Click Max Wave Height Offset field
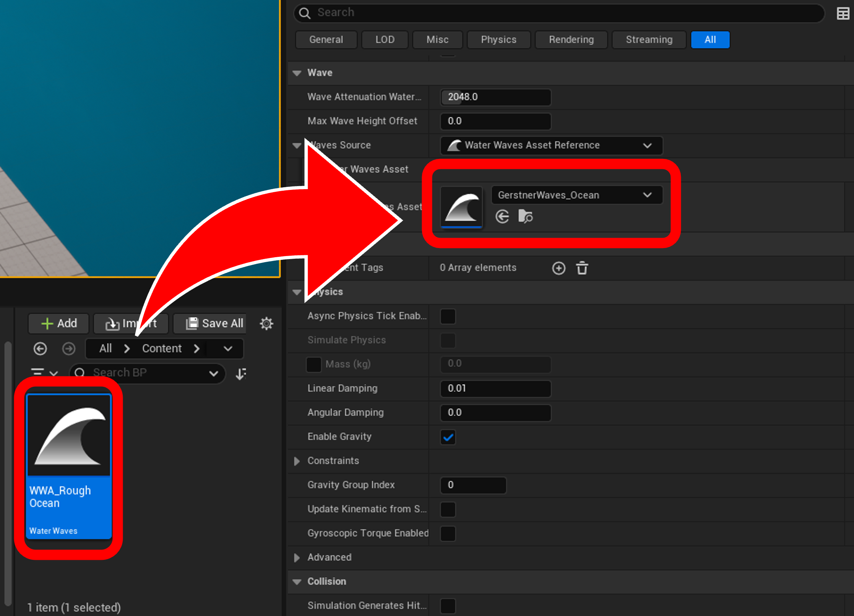This screenshot has width=854, height=616. pyautogui.click(x=495, y=121)
